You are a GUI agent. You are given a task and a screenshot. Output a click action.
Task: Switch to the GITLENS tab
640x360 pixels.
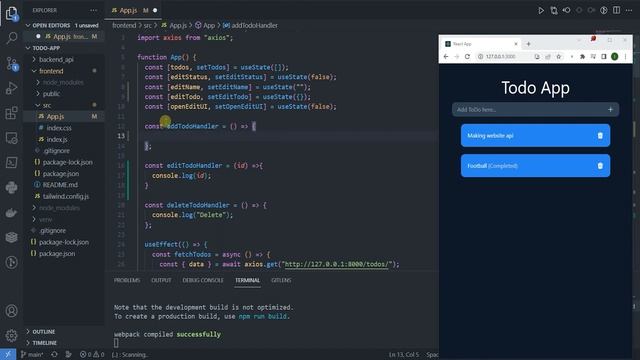(281, 280)
